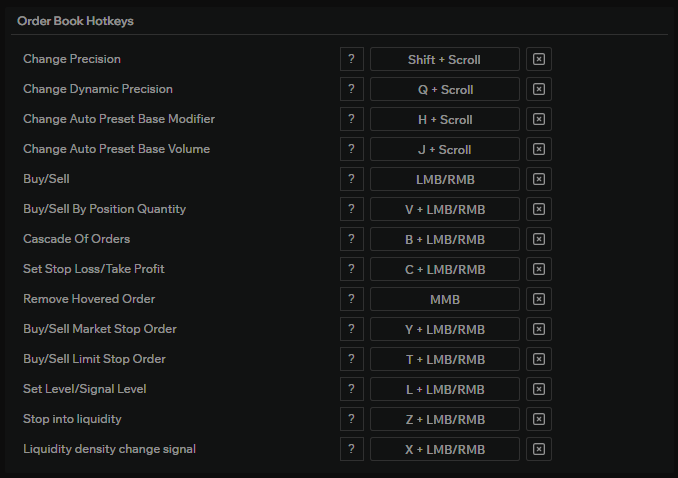Change the T + LMB/RMB binding field
Viewport: 678px width, 478px height.
(445, 359)
